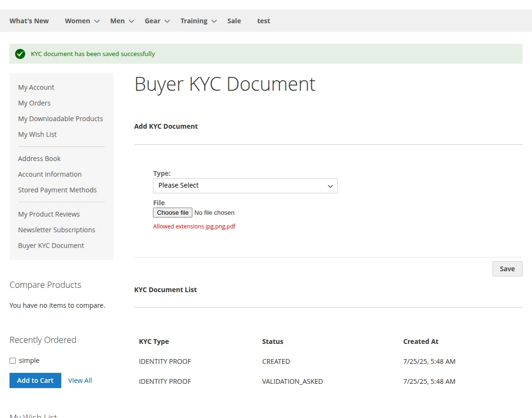The width and height of the screenshot is (532, 418).
Task: Click the Choose file button
Action: (172, 212)
